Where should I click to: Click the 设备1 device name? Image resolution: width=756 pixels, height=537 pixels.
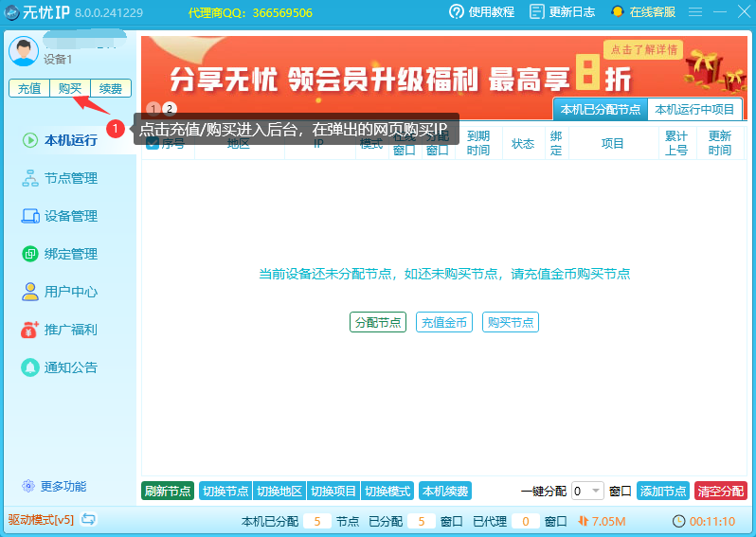[58, 60]
